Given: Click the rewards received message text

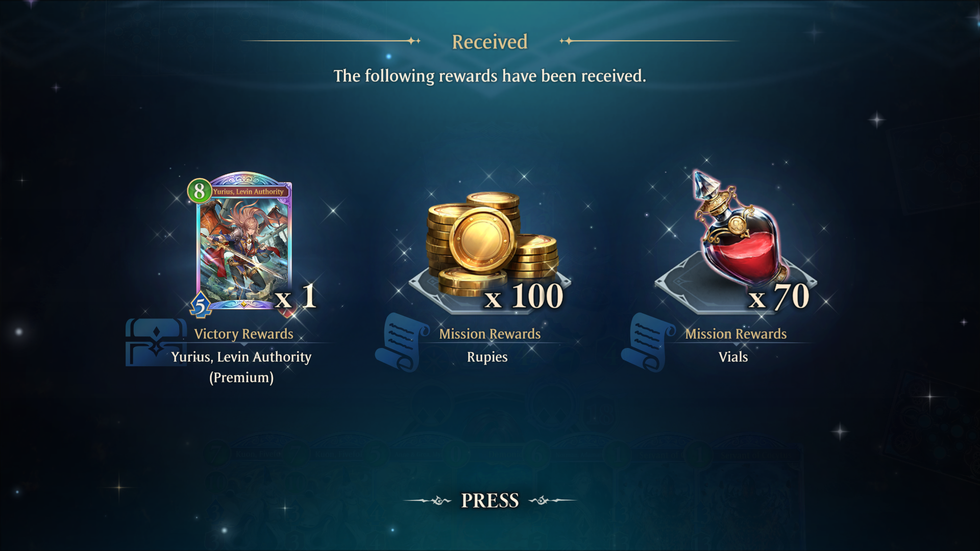Looking at the screenshot, I should tap(490, 76).
